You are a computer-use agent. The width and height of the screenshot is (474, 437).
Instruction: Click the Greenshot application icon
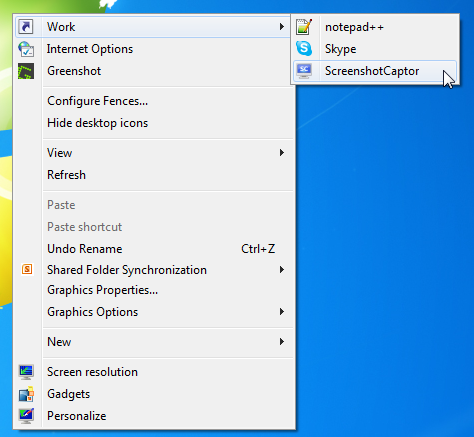(26, 71)
